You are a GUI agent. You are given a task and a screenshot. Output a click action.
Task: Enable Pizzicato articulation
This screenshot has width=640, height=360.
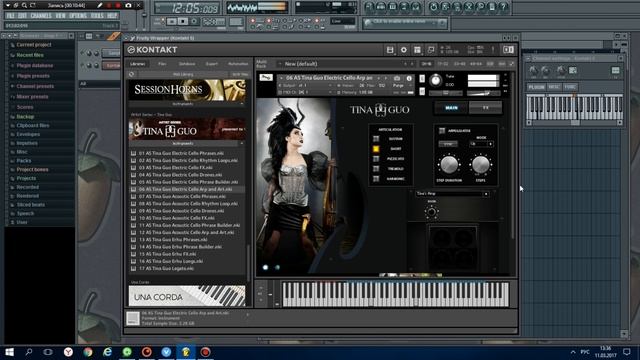[x=376, y=159]
